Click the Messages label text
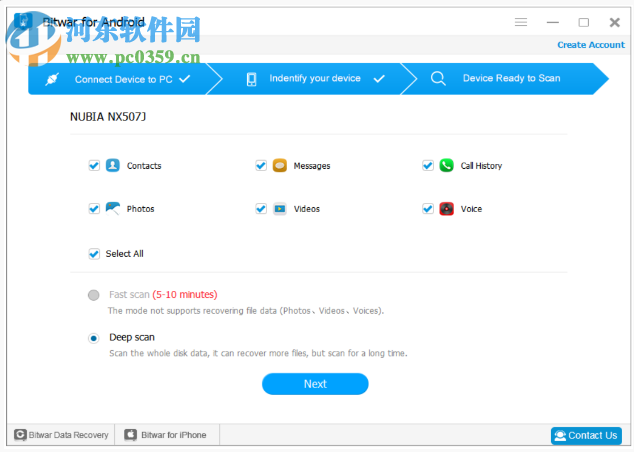 (x=312, y=166)
